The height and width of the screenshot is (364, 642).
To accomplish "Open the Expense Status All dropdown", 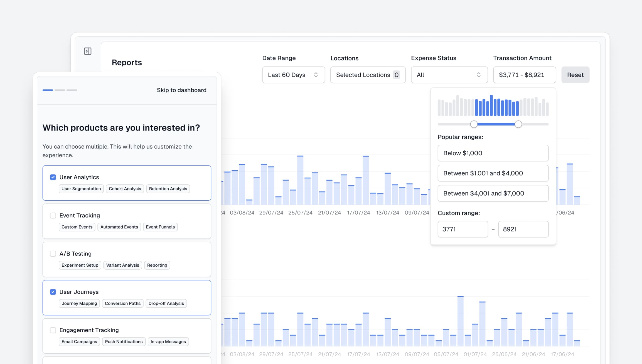I will click(x=448, y=75).
